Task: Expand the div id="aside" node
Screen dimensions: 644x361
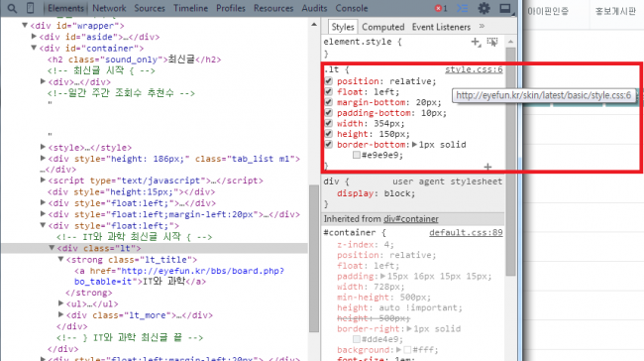Action: coord(34,37)
